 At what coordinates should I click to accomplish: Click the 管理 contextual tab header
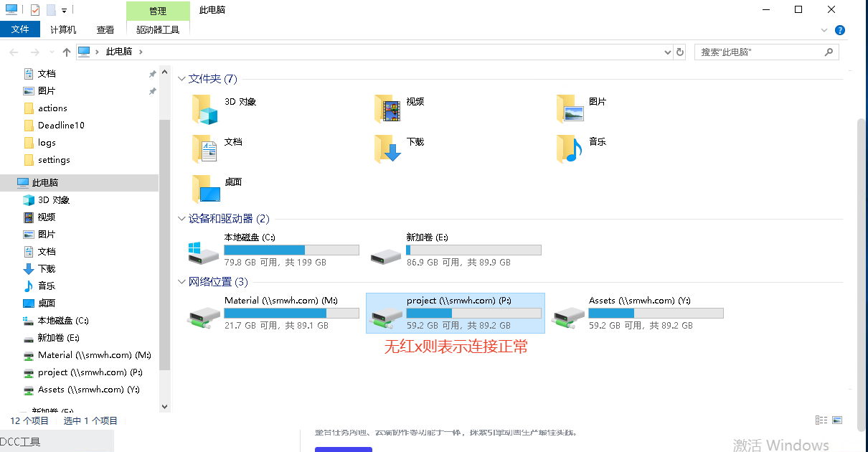tap(158, 11)
